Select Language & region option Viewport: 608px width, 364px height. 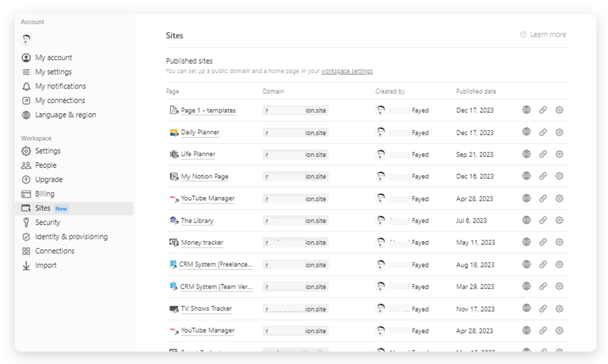click(65, 115)
